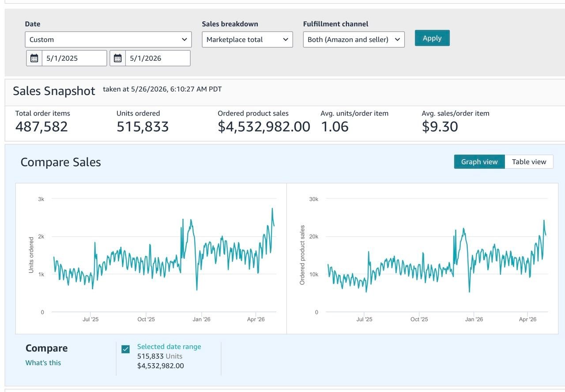Click the Jul '25 marker on Units ordered chart
This screenshot has height=392, width=565.
pos(90,319)
